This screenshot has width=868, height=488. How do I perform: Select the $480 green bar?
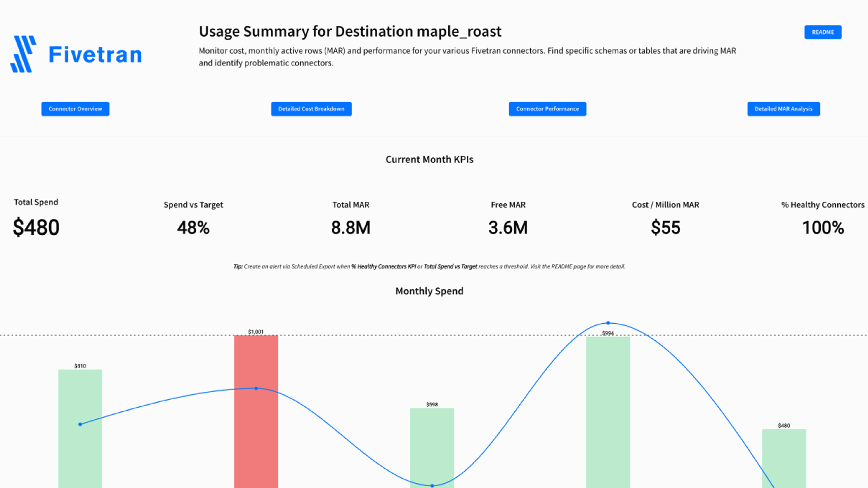point(784,458)
